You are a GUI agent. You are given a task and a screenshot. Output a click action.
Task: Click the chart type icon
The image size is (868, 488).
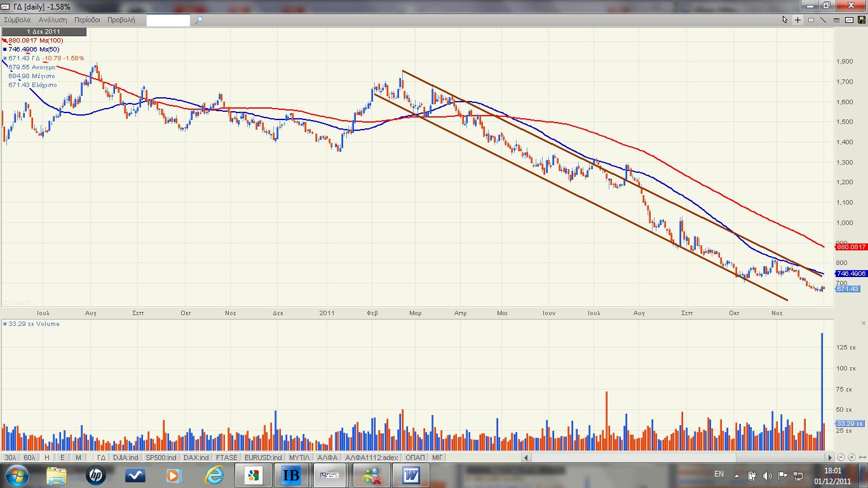coord(849,20)
